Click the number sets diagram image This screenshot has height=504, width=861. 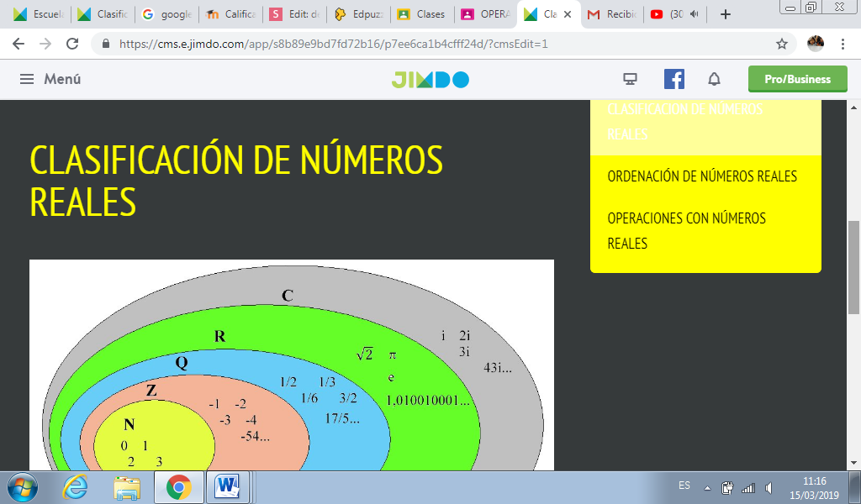(x=292, y=365)
